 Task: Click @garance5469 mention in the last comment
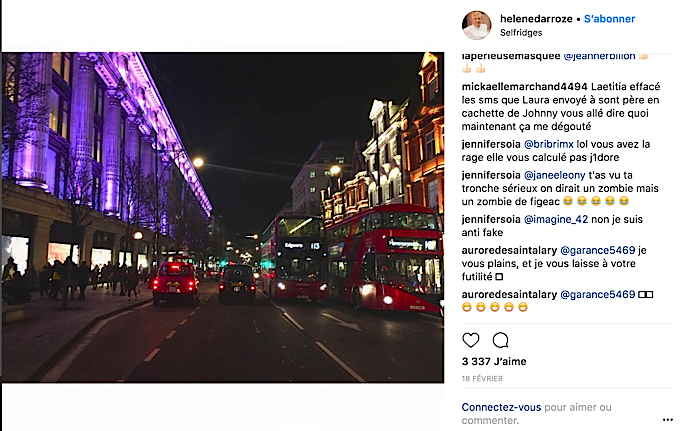click(x=597, y=294)
